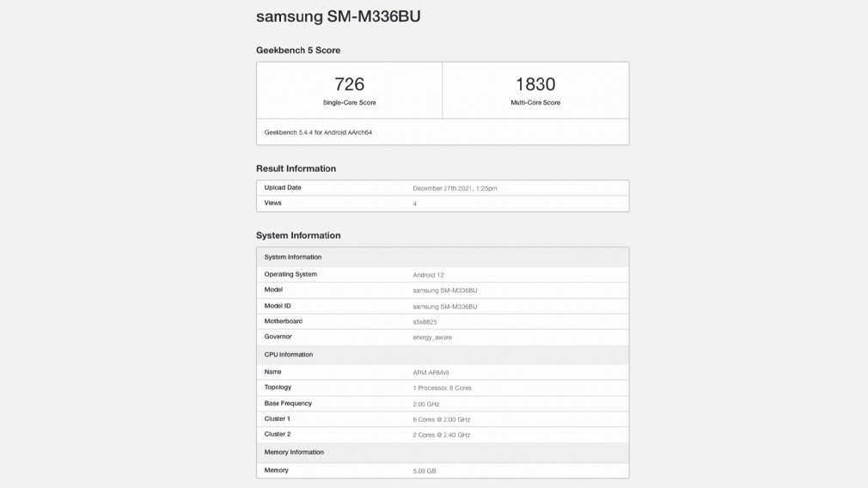Viewport: 868px width, 488px height.
Task: Select the 2 Cores @ 2.40 GHz value
Action: [441, 435]
